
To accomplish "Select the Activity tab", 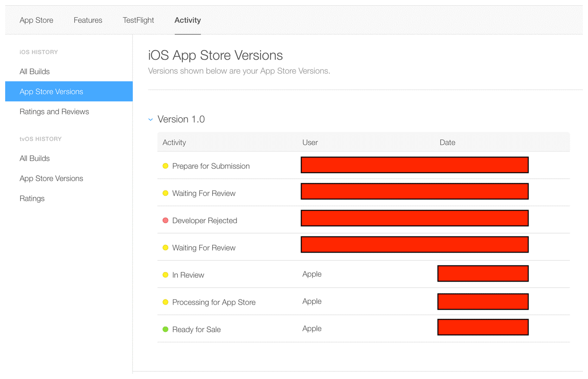I will tap(188, 20).
